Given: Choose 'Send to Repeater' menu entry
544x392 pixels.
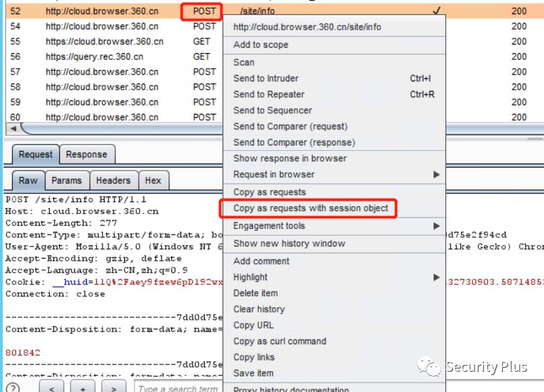Looking at the screenshot, I should click(334, 94).
